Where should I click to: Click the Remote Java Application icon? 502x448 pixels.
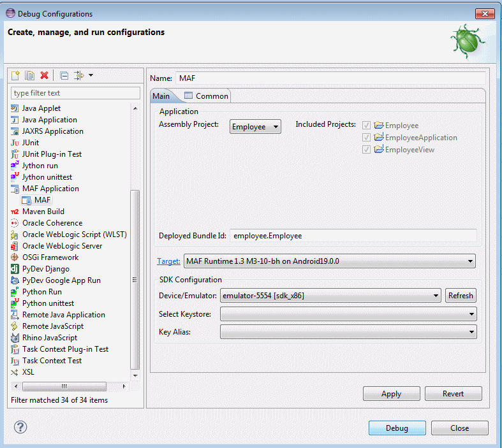[x=15, y=315]
